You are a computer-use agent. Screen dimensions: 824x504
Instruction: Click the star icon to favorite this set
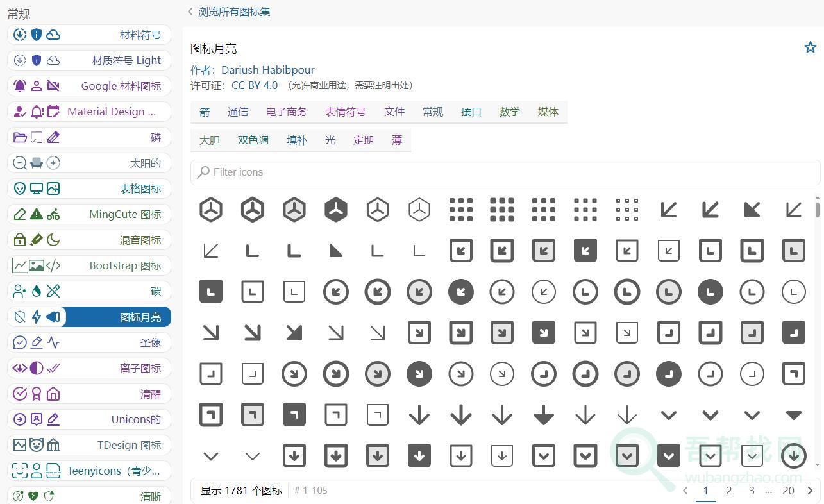point(811,47)
